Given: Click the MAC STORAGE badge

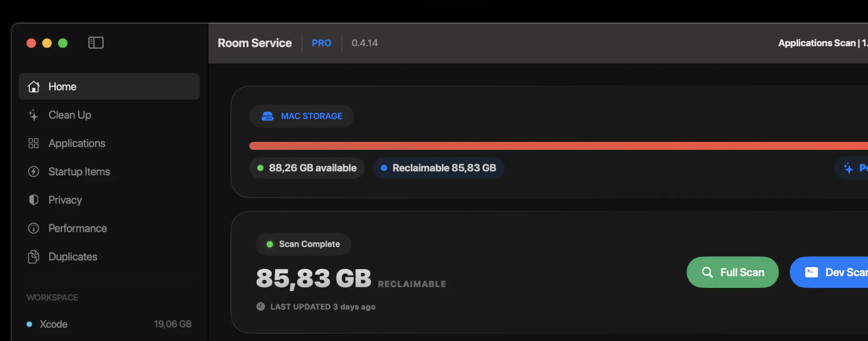Looking at the screenshot, I should click(x=302, y=116).
